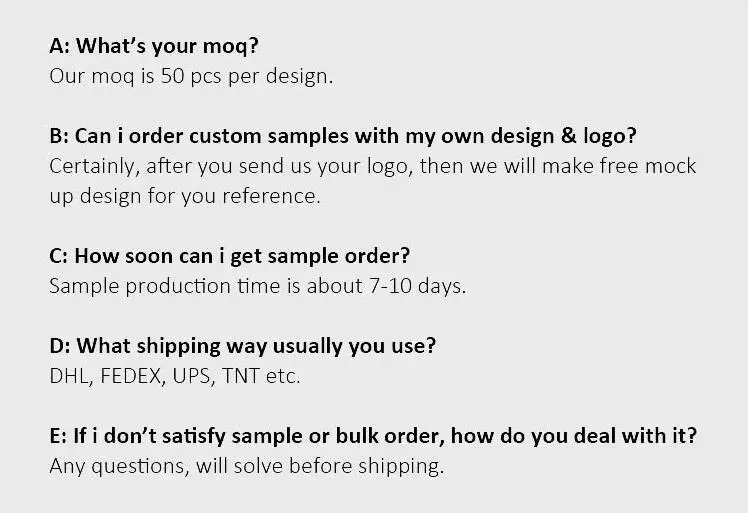
Task: Click the word "DHL" in shipping answer
Action: [69, 376]
